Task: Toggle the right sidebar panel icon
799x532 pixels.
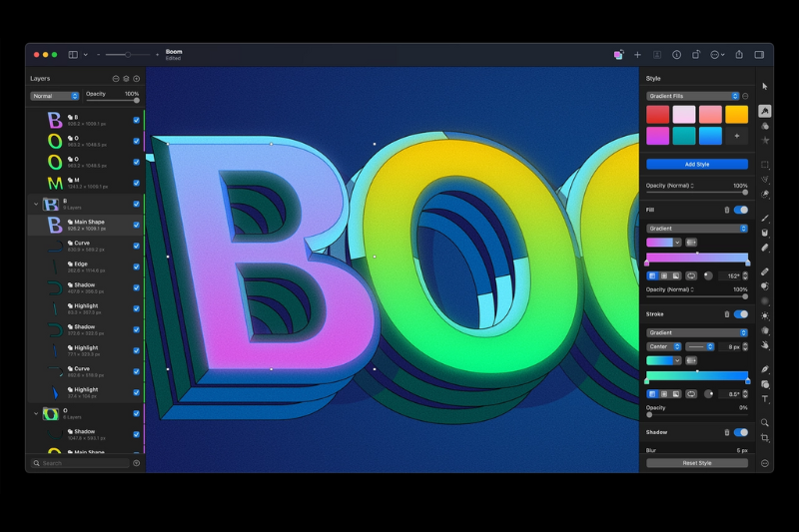Action: [759, 55]
